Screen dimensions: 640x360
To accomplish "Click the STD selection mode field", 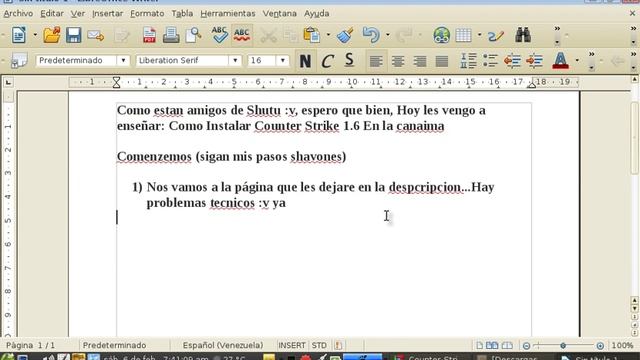I will pyautogui.click(x=319, y=345).
